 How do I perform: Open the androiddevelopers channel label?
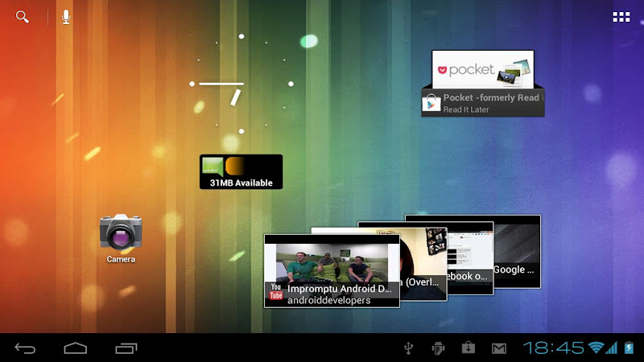328,300
